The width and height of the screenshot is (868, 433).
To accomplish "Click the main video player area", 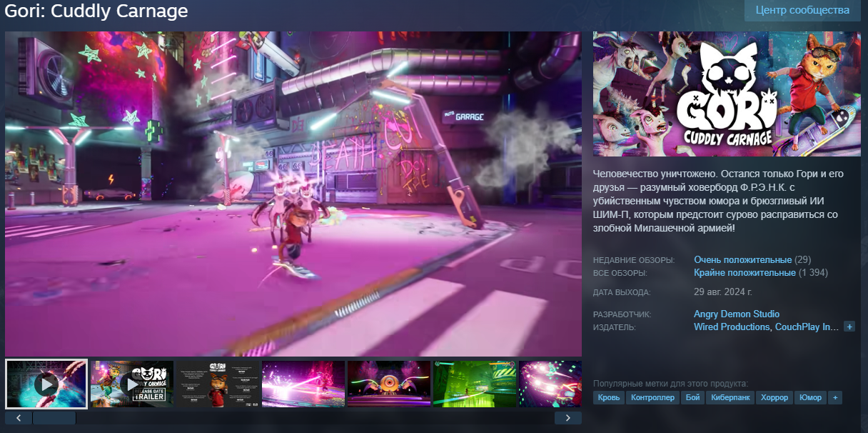I will [x=293, y=194].
